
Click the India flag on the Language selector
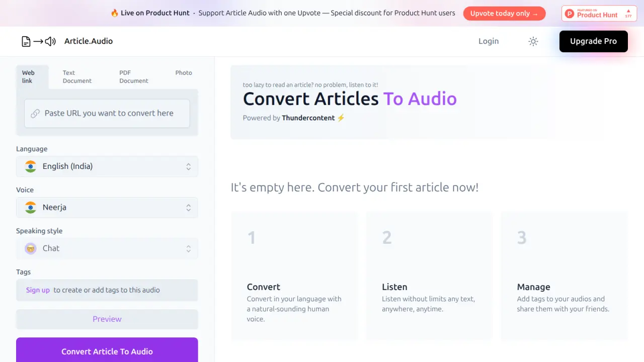[31, 166]
